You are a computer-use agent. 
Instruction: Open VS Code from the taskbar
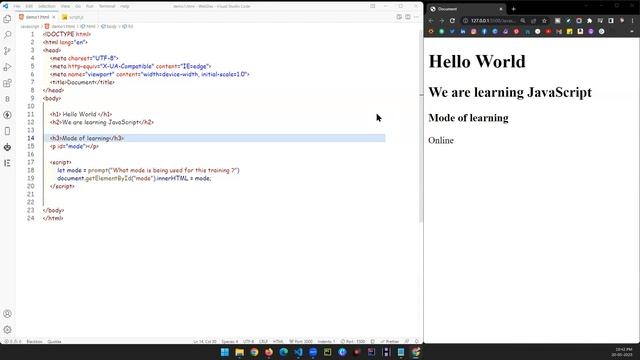[x=298, y=352]
